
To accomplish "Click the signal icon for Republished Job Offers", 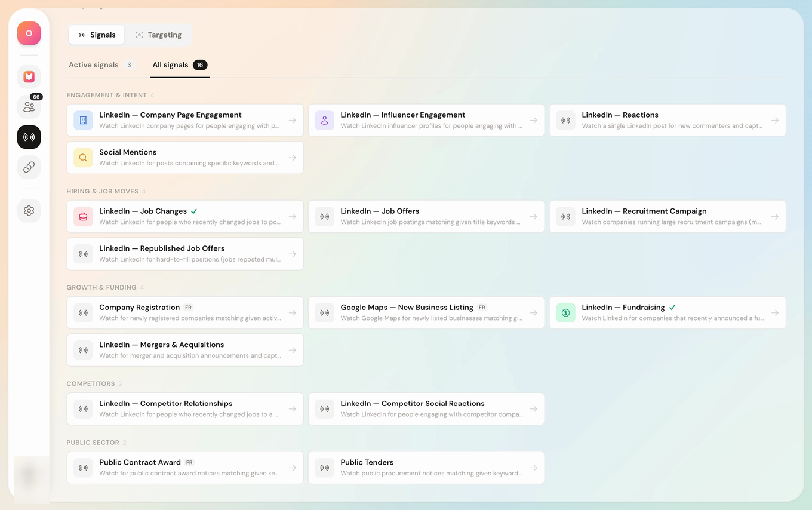I will click(83, 254).
